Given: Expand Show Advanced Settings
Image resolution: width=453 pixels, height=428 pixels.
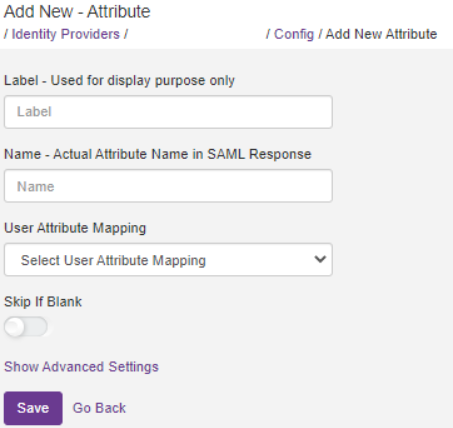Looking at the screenshot, I should pos(81,367).
